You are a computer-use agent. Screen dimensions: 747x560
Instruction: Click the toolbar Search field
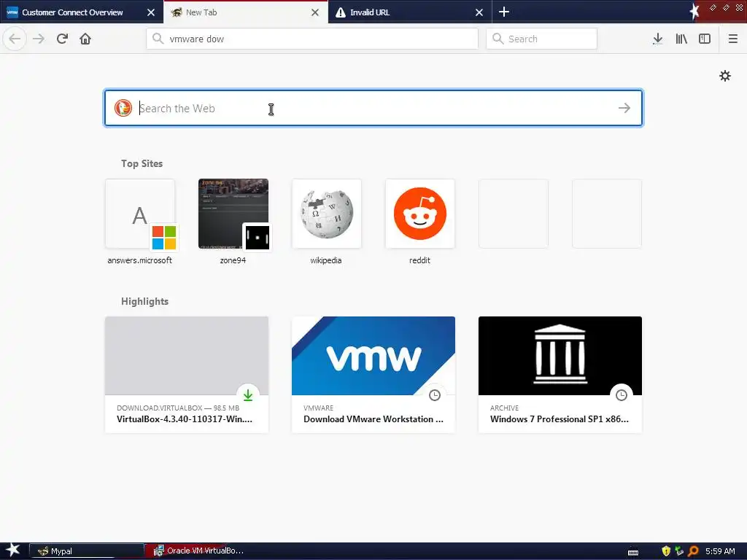pyautogui.click(x=541, y=39)
